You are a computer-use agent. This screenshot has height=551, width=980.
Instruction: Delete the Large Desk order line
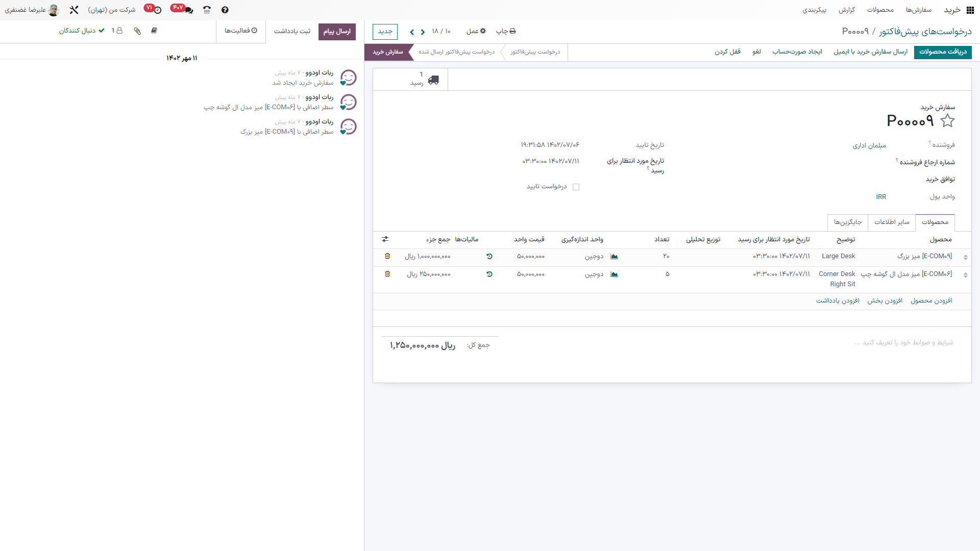(x=387, y=256)
